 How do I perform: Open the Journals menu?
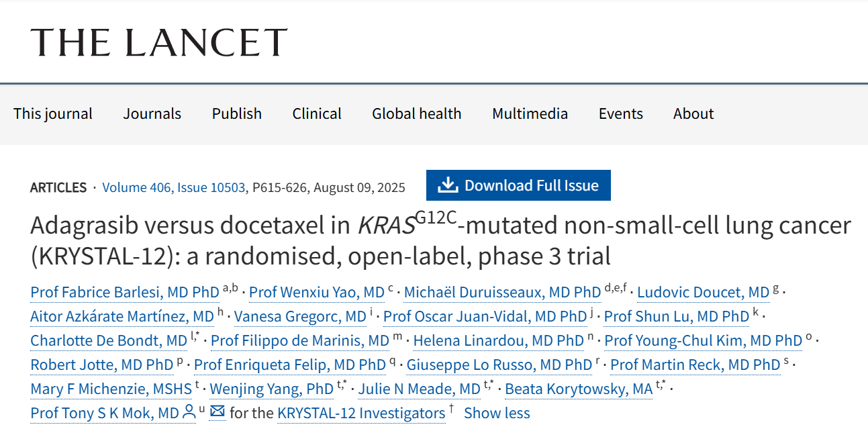[152, 113]
